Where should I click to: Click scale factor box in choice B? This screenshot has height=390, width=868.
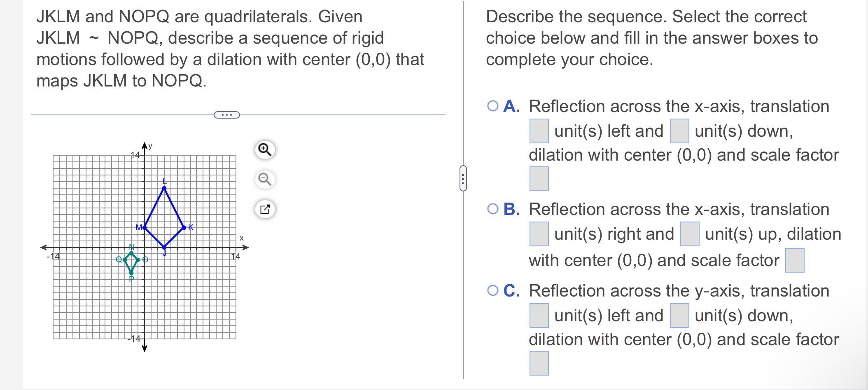[795, 260]
